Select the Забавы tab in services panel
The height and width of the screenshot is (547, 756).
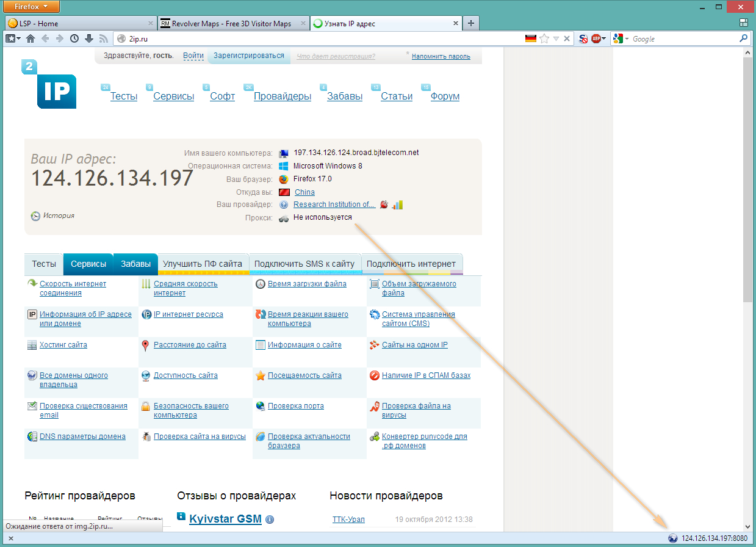(x=135, y=264)
